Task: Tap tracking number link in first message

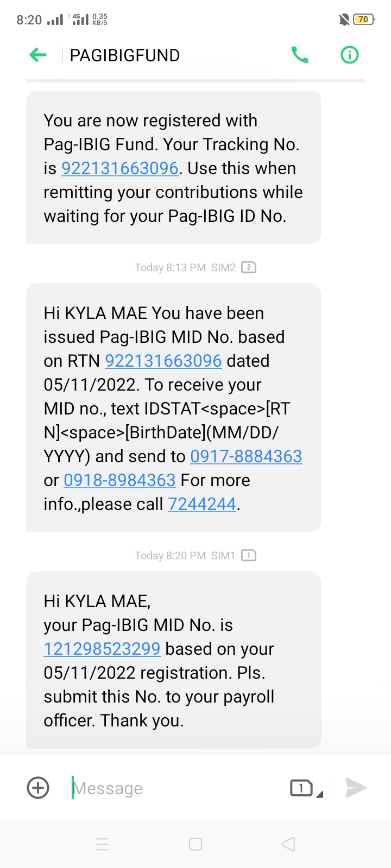Action: (x=120, y=168)
